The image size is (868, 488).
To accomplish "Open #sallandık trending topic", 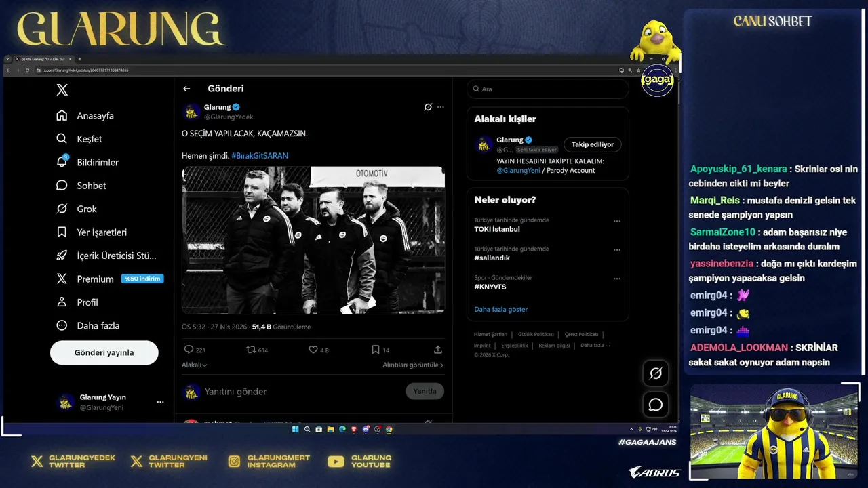I will coord(492,258).
